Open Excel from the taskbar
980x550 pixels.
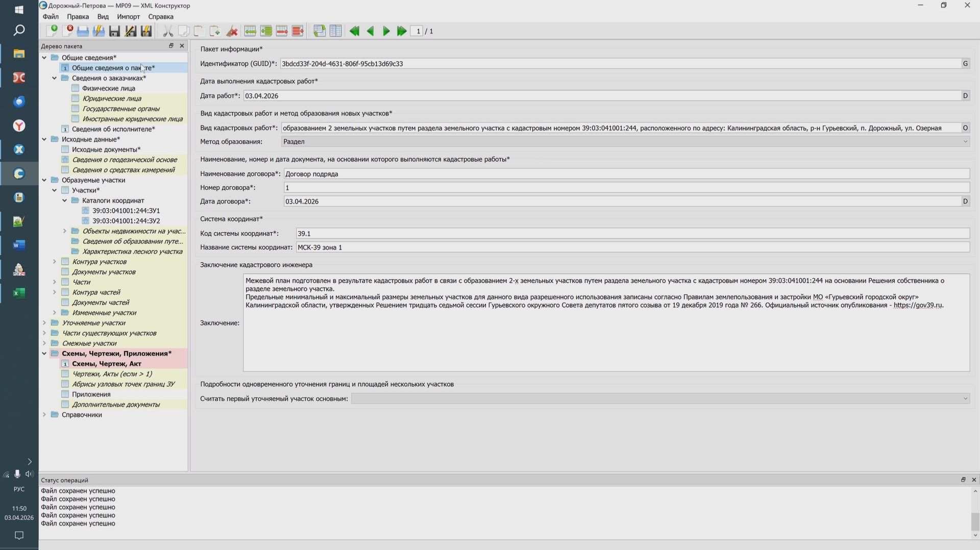pos(19,293)
